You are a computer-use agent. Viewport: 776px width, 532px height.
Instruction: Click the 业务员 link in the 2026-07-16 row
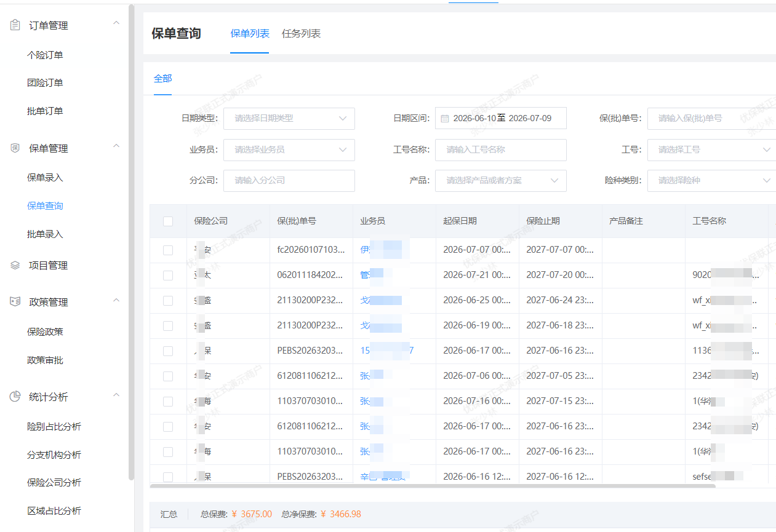372,402
